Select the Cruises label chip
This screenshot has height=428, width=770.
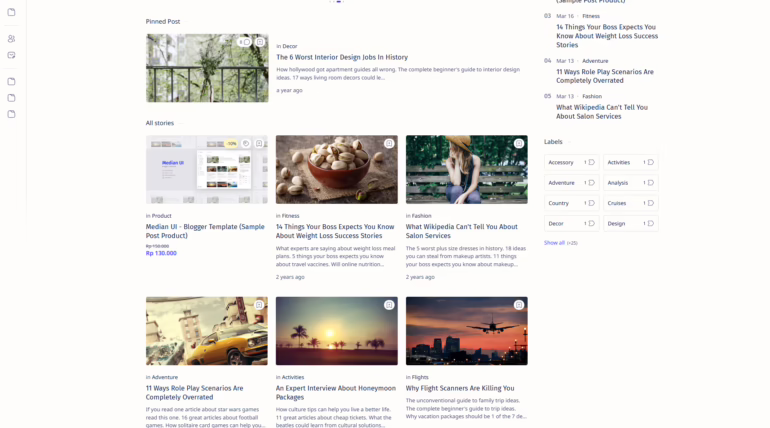(631, 203)
